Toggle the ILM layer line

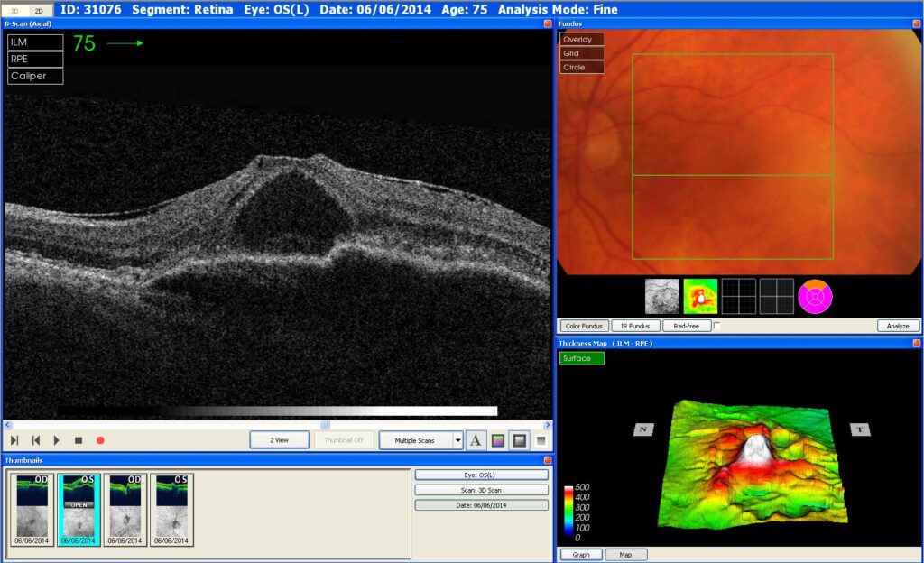click(35, 42)
